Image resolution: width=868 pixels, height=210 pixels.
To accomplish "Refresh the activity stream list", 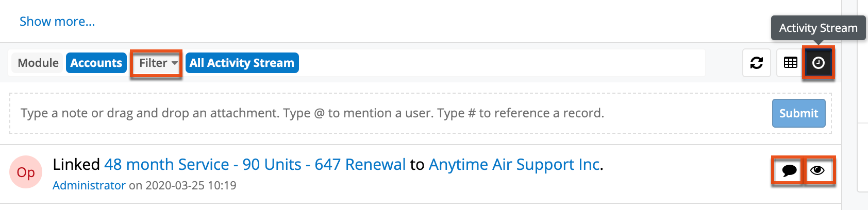I will 756,63.
